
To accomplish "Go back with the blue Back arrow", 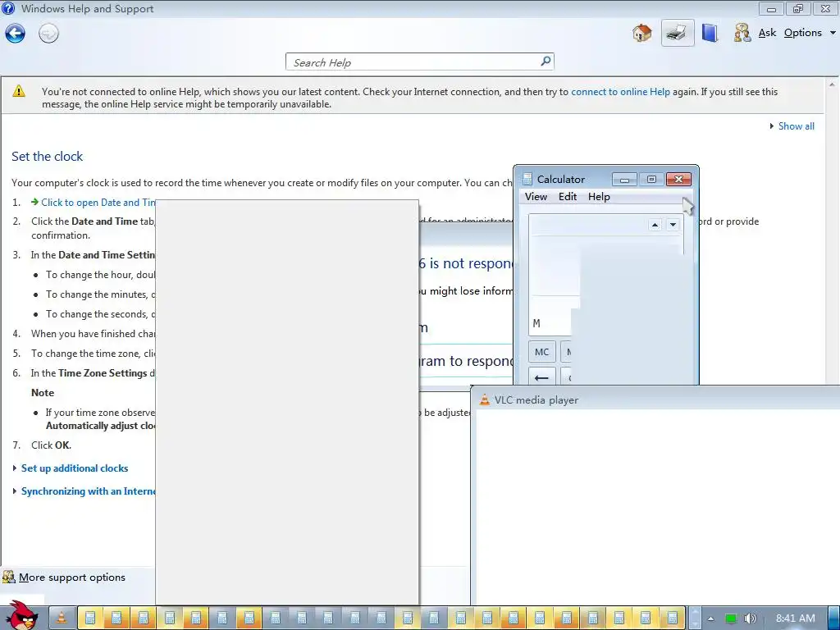I will pyautogui.click(x=15, y=33).
